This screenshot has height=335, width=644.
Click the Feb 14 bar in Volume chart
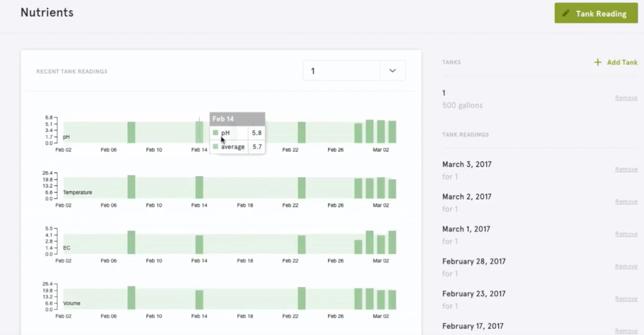[199, 300]
